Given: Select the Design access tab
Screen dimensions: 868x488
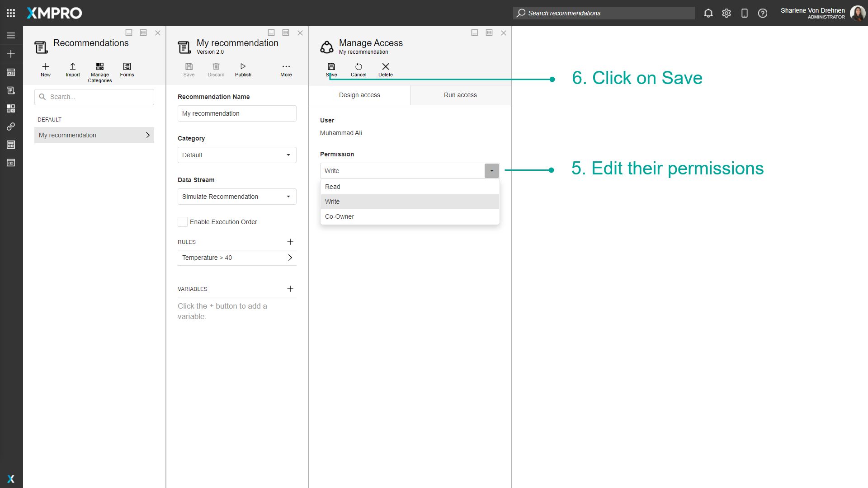Looking at the screenshot, I should (x=359, y=95).
